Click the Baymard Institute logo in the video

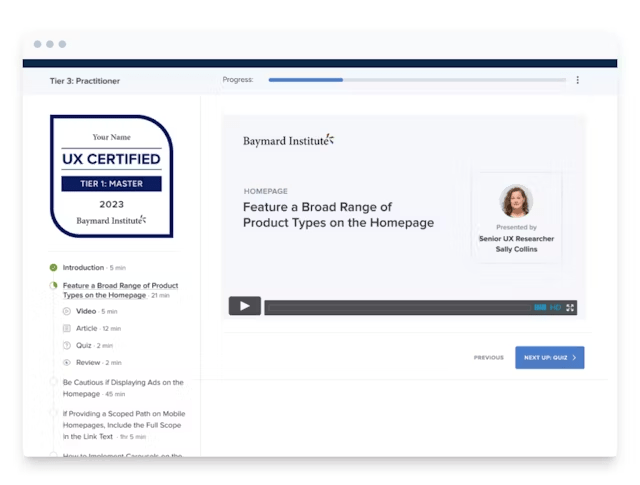(288, 140)
